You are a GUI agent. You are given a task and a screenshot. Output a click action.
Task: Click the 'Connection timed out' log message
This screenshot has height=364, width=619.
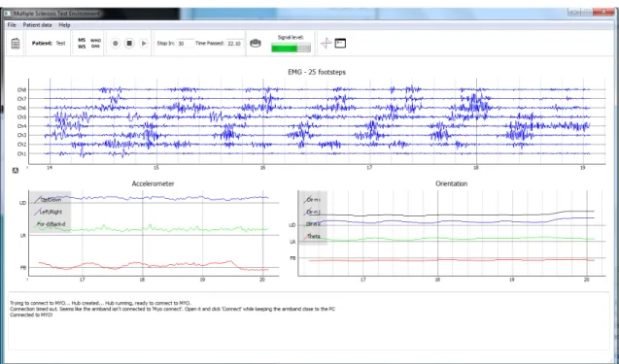point(173,310)
